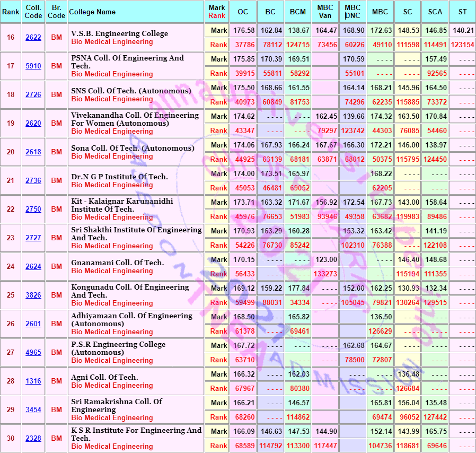Click Agni College code 1316
This screenshot has height=453, width=476.
pos(33,381)
